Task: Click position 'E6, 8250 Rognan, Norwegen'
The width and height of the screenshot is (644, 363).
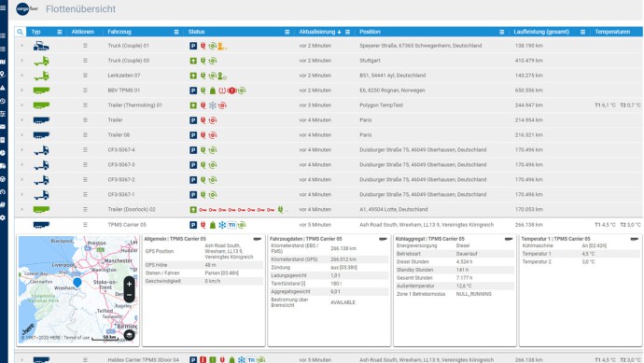Action: pos(392,91)
